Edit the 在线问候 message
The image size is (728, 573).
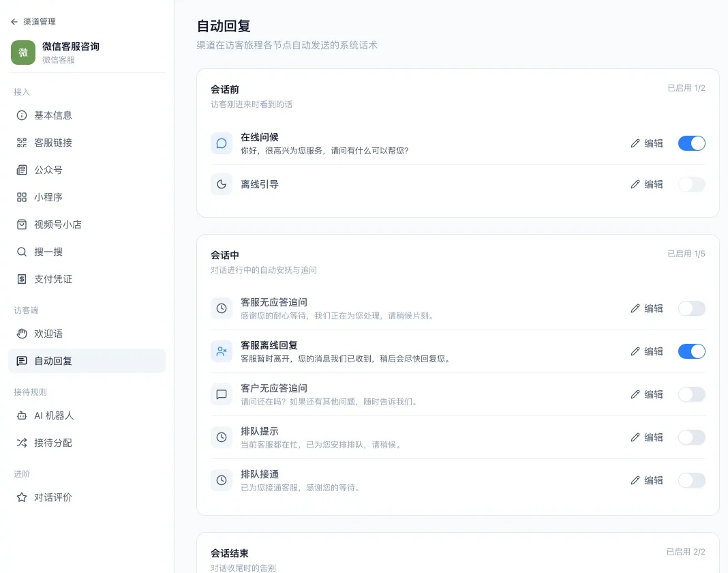[647, 143]
